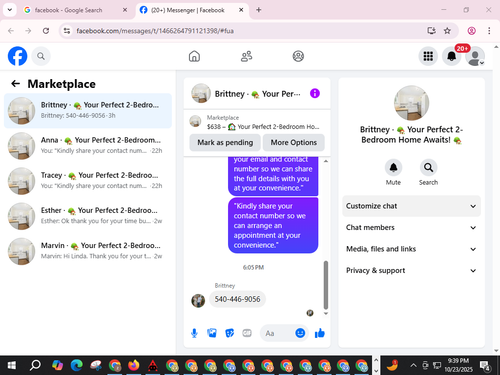Open the account profile avatar menu

coord(475,56)
